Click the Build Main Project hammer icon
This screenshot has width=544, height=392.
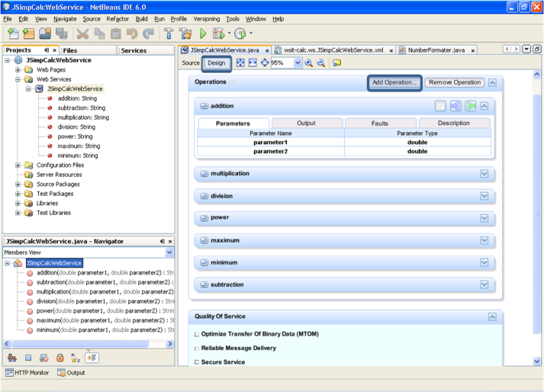coord(169,34)
